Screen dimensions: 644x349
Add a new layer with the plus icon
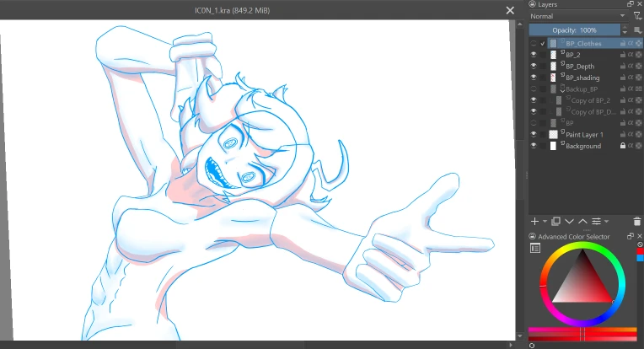point(534,221)
